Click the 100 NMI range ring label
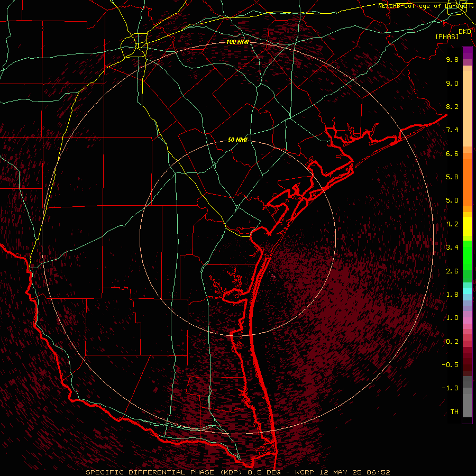Image resolution: width=476 pixels, height=476 pixels. (237, 42)
